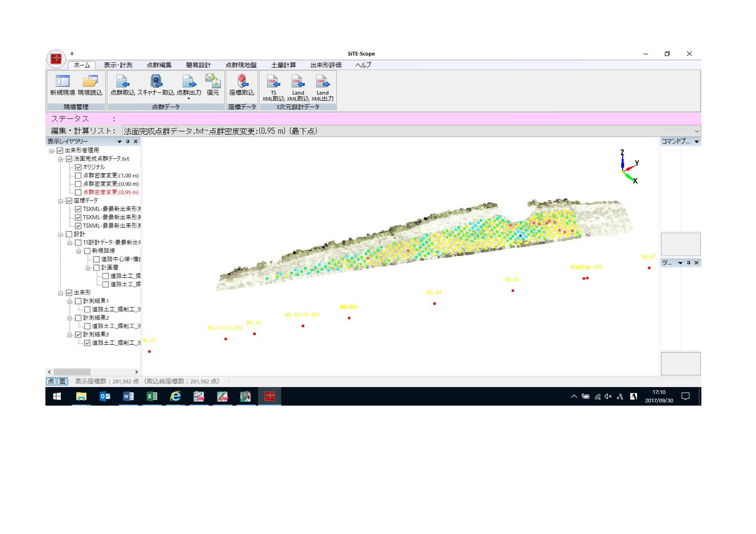Open the 点群出力 dropdown arrow
The height and width of the screenshot is (534, 756).
coord(189,99)
